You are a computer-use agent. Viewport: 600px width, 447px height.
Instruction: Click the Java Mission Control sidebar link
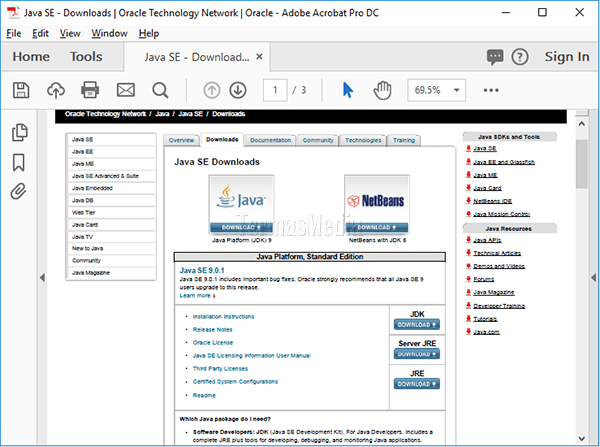pyautogui.click(x=502, y=214)
